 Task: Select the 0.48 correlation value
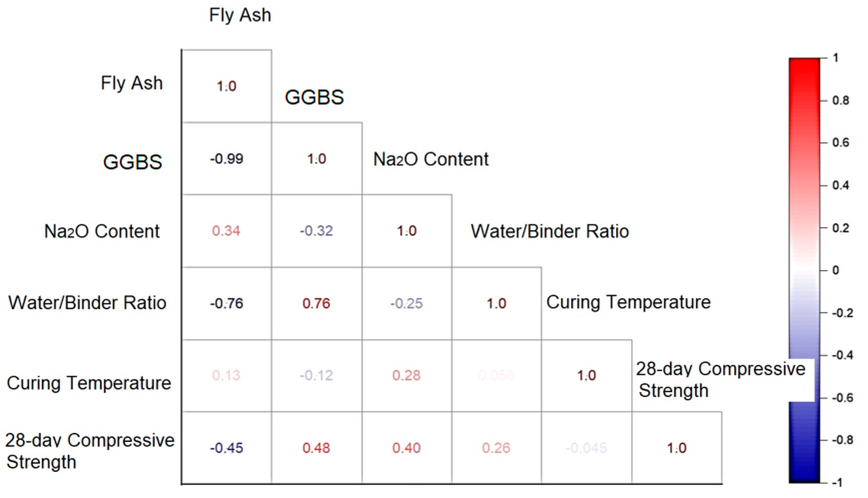[316, 448]
